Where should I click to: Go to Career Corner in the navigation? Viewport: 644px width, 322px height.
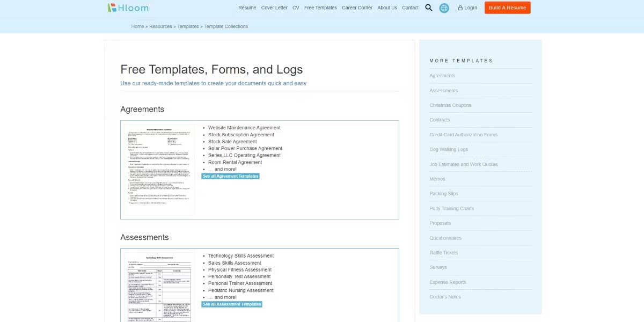[x=357, y=8]
